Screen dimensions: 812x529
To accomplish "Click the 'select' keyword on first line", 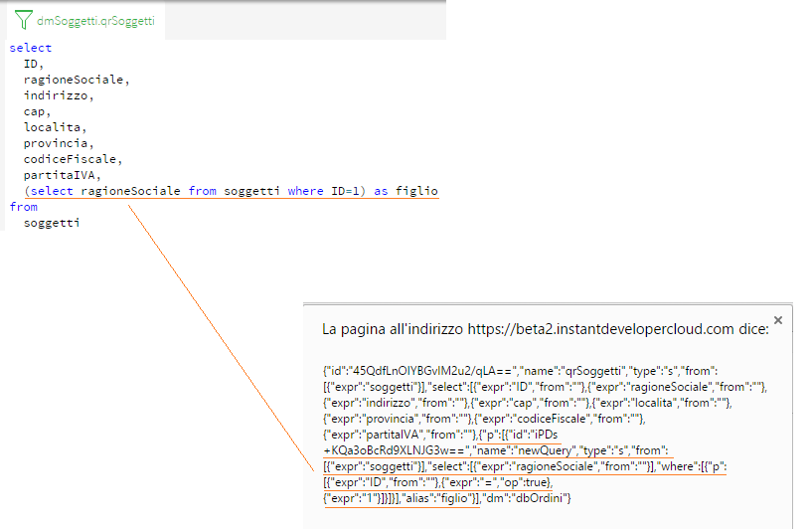I will 31,48.
